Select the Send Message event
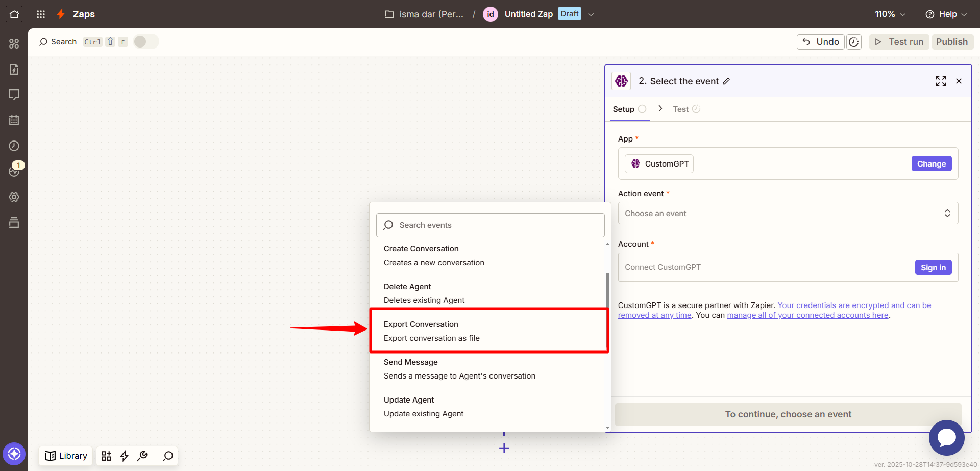This screenshot has height=471, width=980. [490, 369]
